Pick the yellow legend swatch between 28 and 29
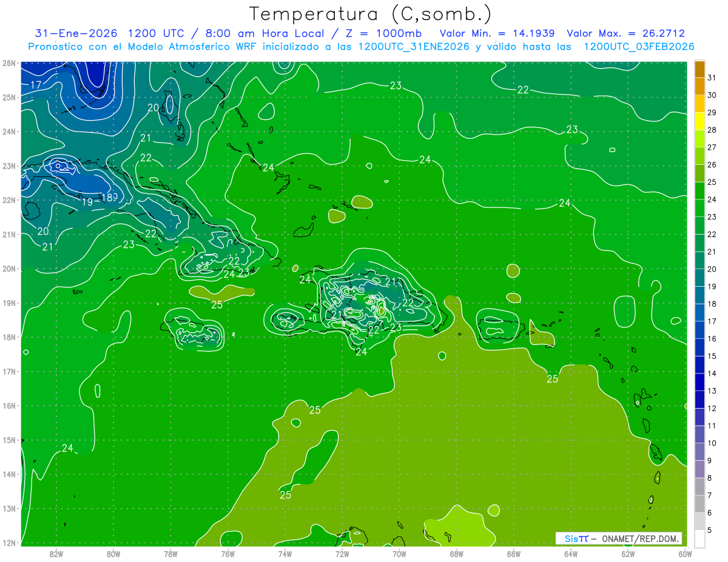 coord(699,121)
